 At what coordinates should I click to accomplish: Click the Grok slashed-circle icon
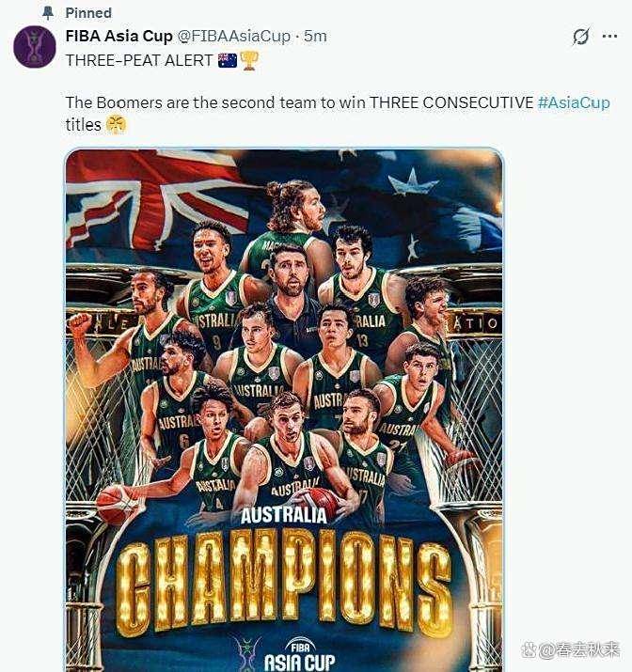point(581,37)
